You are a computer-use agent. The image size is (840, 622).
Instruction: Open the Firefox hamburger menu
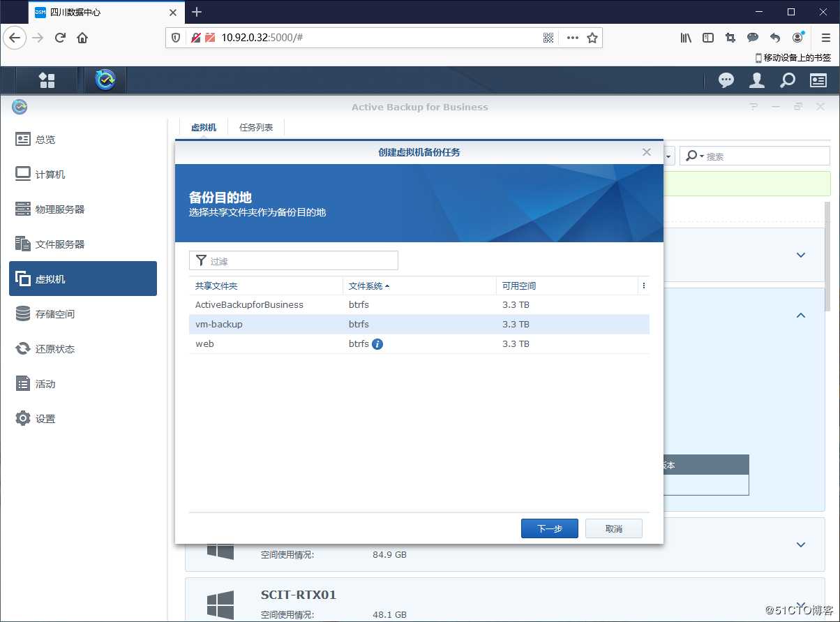pos(825,38)
